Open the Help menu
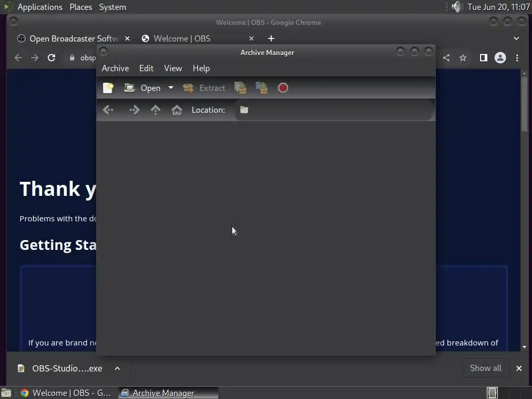The height and width of the screenshot is (399, 532). 201,68
